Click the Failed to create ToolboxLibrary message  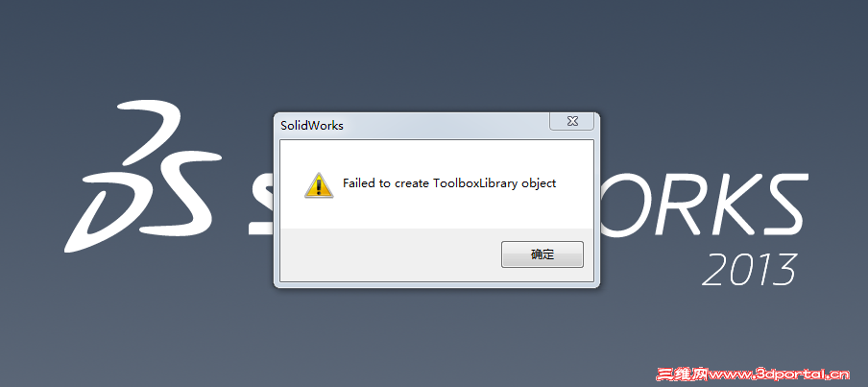[449, 183]
